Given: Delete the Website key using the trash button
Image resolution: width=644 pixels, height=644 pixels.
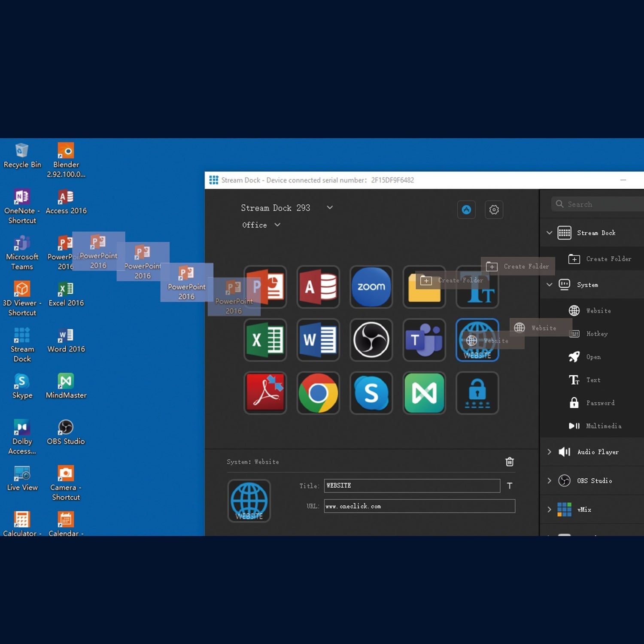Looking at the screenshot, I should coord(509,462).
